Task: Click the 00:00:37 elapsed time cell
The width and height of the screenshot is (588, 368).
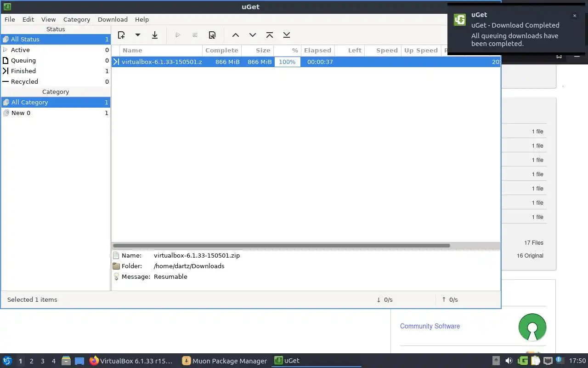Action: tap(320, 62)
